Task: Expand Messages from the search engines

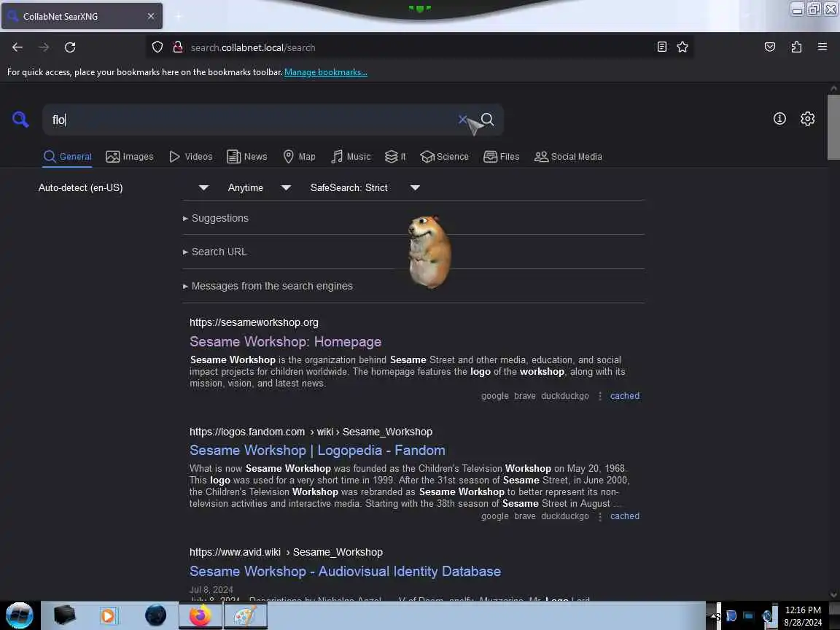Action: [268, 286]
